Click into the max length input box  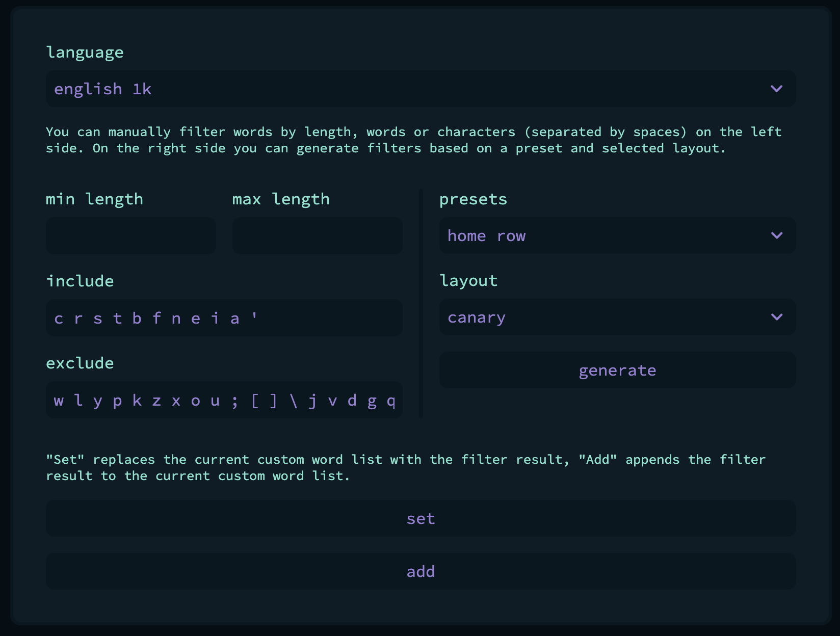317,235
